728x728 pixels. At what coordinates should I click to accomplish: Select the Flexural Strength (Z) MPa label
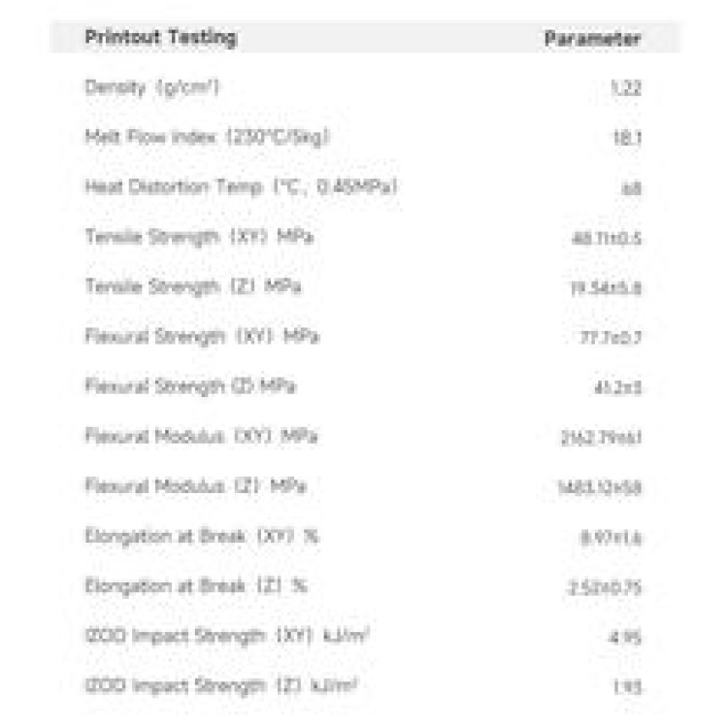coord(190,386)
